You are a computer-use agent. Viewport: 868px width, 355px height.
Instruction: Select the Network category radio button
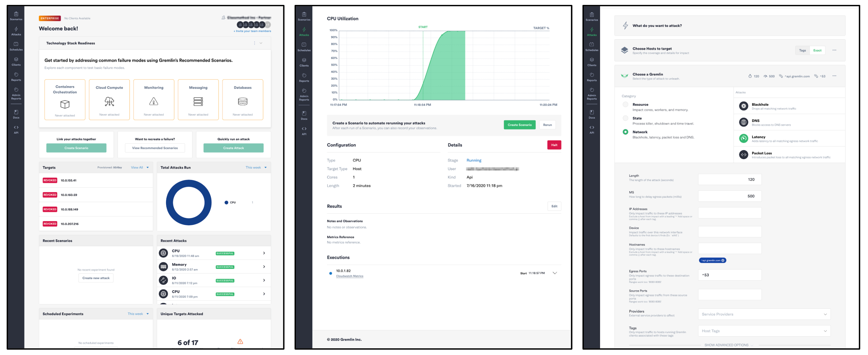626,132
